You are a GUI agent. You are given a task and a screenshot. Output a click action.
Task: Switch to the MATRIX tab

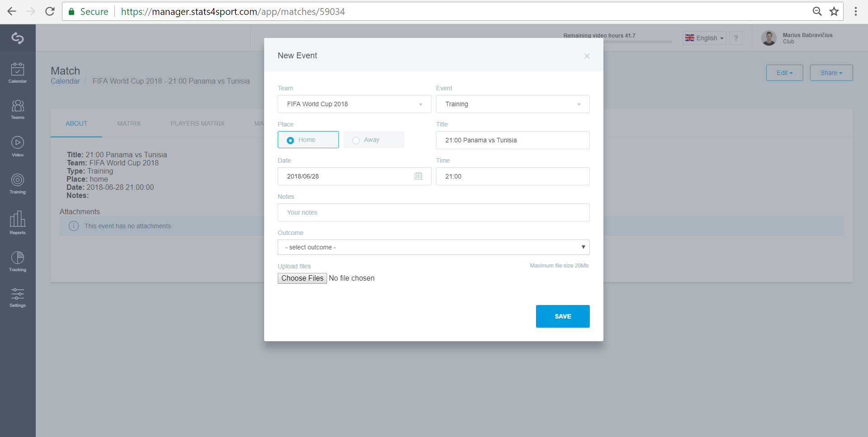tap(129, 123)
